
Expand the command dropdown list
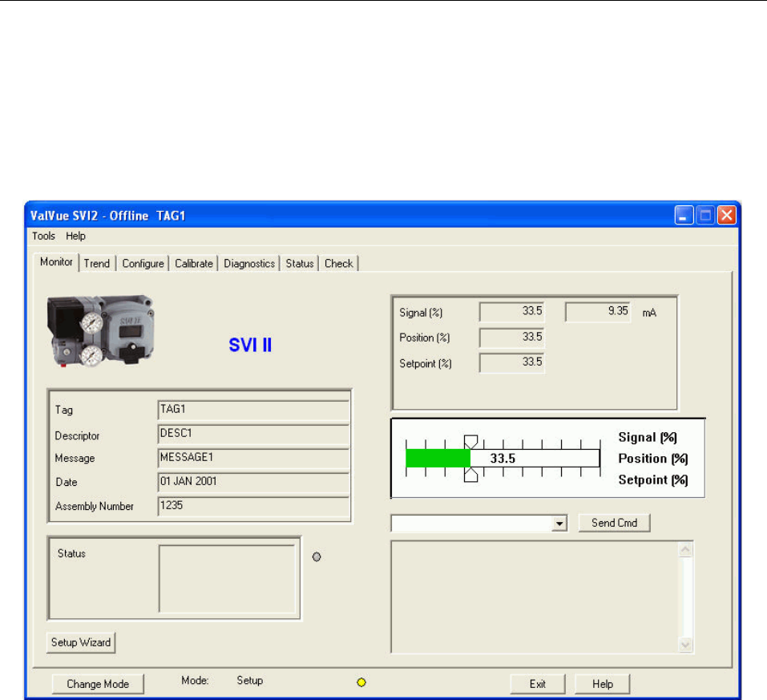(x=559, y=524)
